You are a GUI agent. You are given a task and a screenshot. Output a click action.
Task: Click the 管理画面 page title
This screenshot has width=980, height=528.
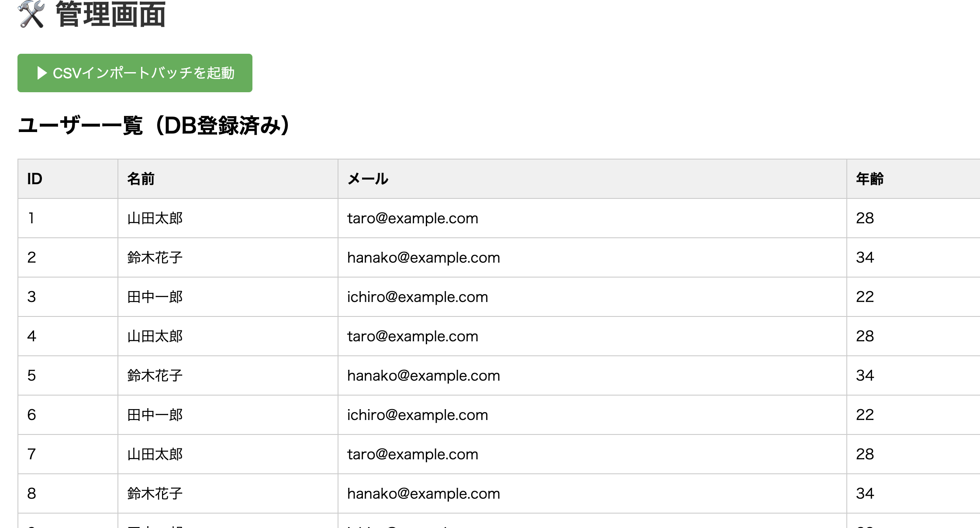point(110,14)
